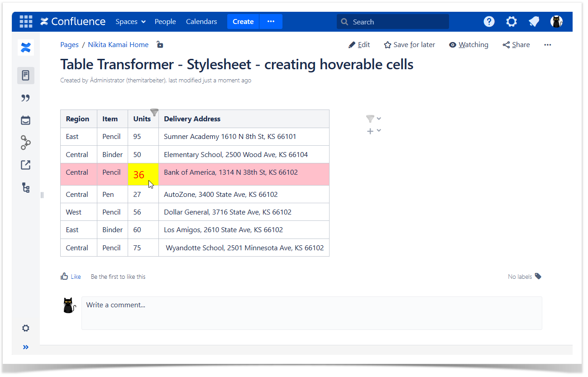Toggle Watching for this page
This screenshot has height=377, width=588.
tap(468, 45)
